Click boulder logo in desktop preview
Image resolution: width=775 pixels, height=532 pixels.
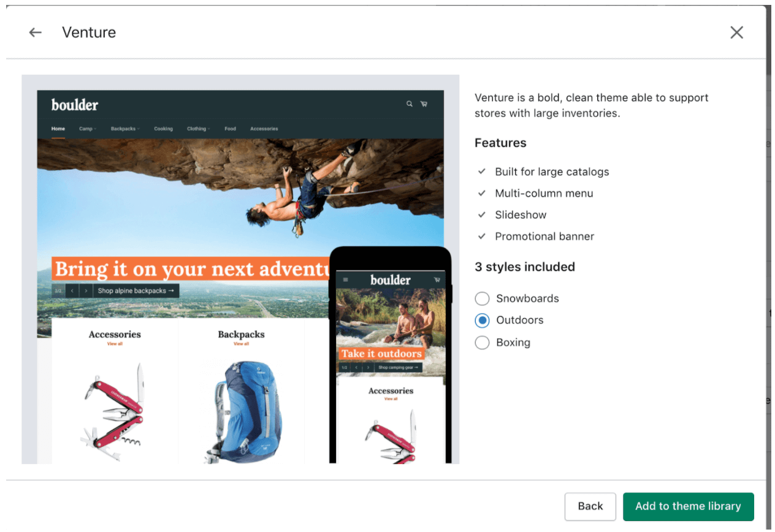(75, 105)
